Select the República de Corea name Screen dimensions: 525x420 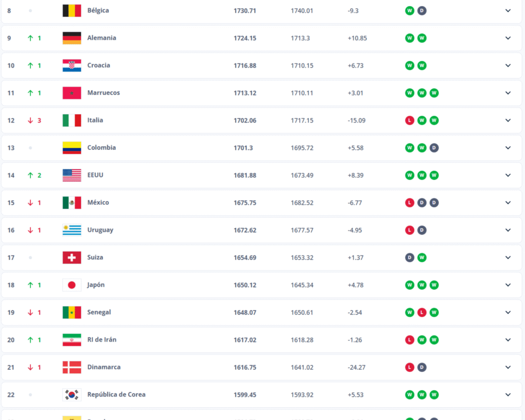(x=116, y=395)
